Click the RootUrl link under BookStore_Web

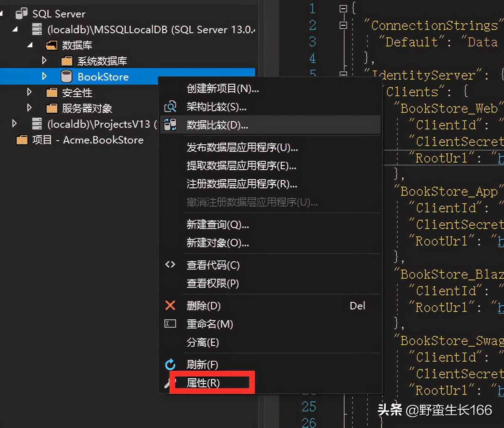(501, 158)
